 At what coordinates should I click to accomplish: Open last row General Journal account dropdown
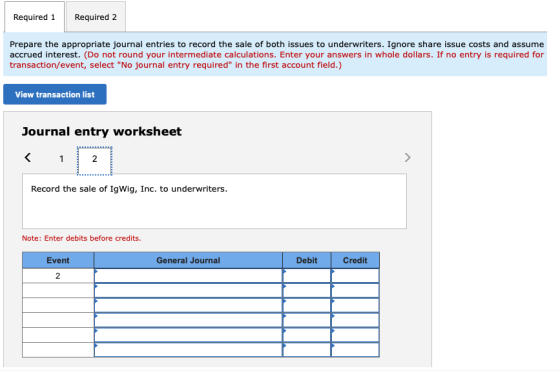tap(188, 350)
